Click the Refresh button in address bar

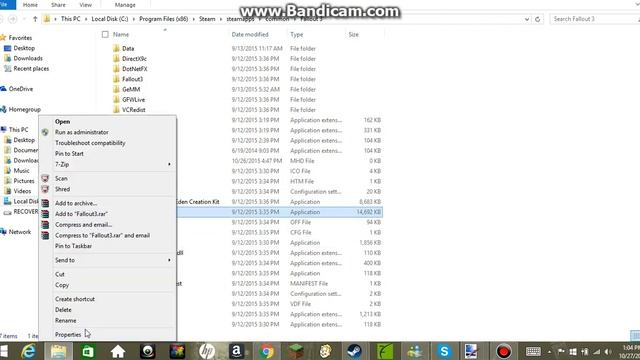pyautogui.click(x=538, y=19)
